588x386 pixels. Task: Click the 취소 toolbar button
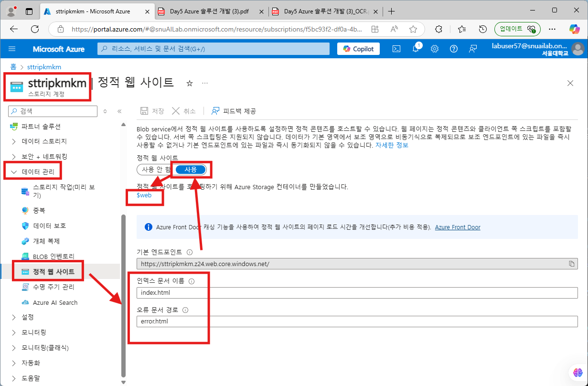tap(184, 111)
